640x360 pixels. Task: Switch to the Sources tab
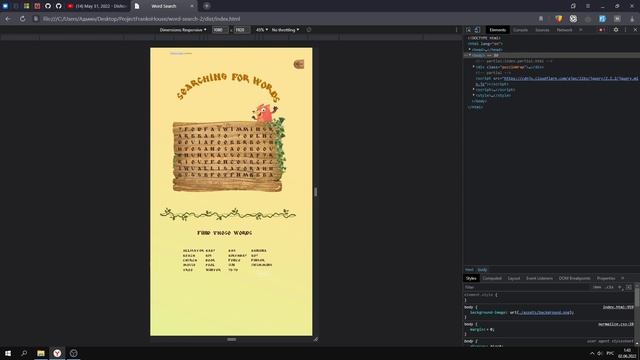(542, 30)
